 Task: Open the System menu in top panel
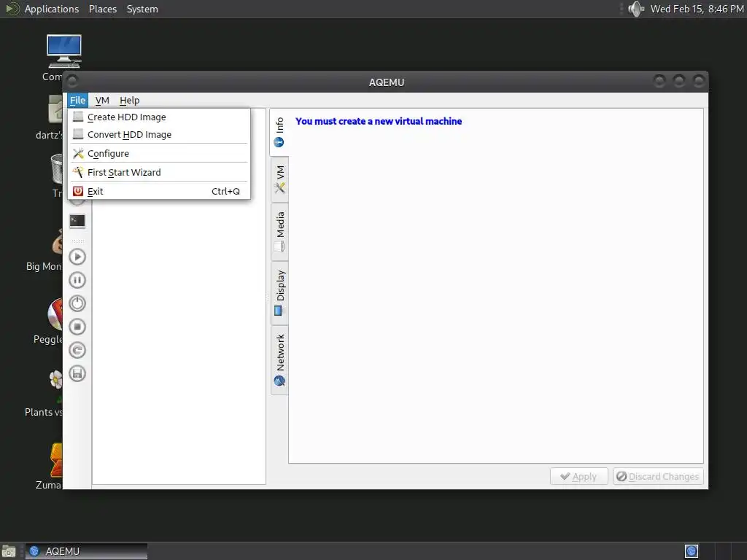point(142,9)
